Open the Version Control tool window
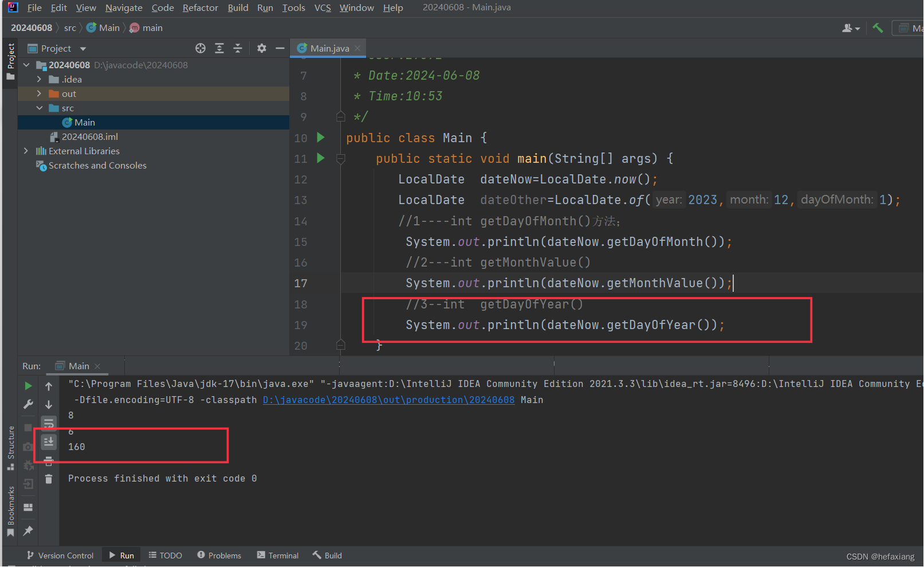Viewport: 924px width, 567px height. click(x=60, y=556)
